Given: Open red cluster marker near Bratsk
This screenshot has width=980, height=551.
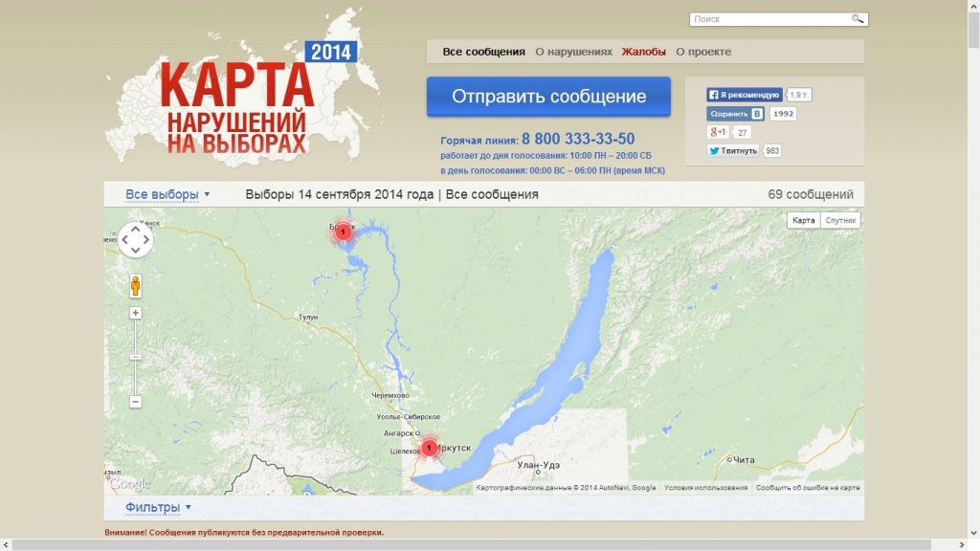Looking at the screenshot, I should (343, 231).
